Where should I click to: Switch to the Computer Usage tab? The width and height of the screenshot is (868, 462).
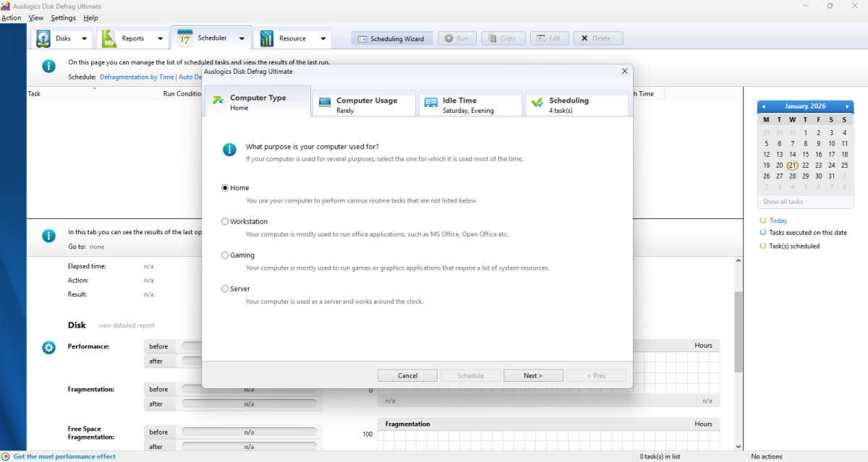tap(365, 103)
